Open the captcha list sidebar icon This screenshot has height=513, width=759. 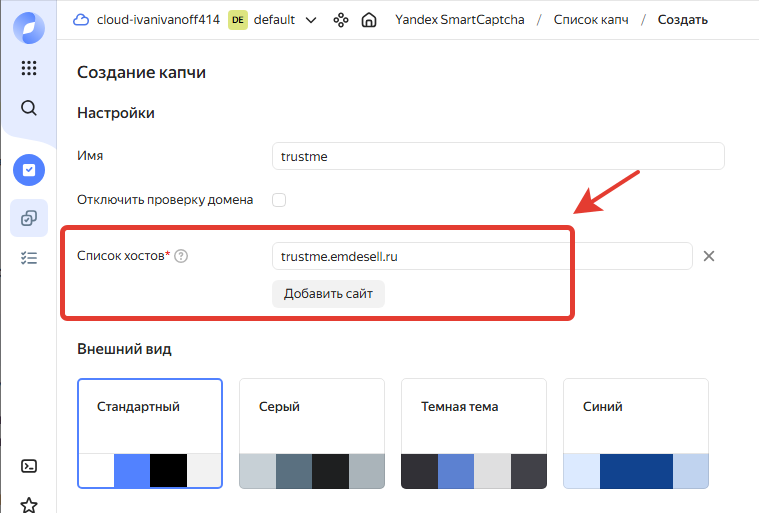tap(28, 218)
